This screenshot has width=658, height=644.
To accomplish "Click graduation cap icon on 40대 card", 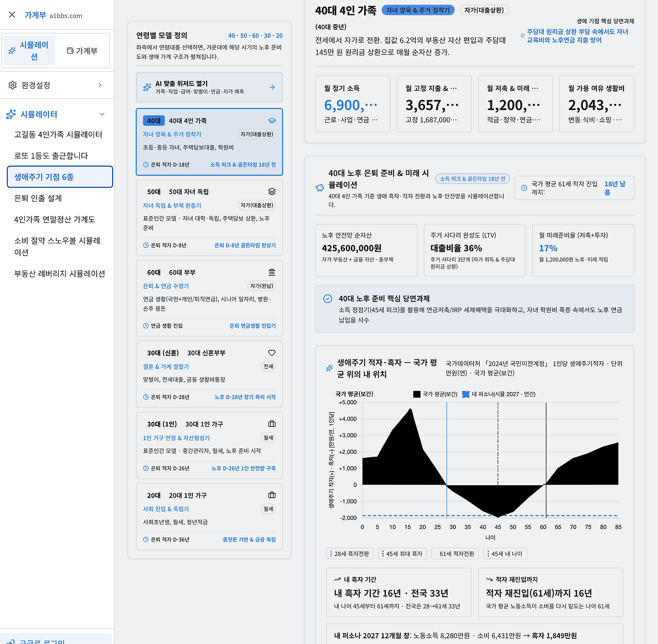I will pyautogui.click(x=272, y=121).
